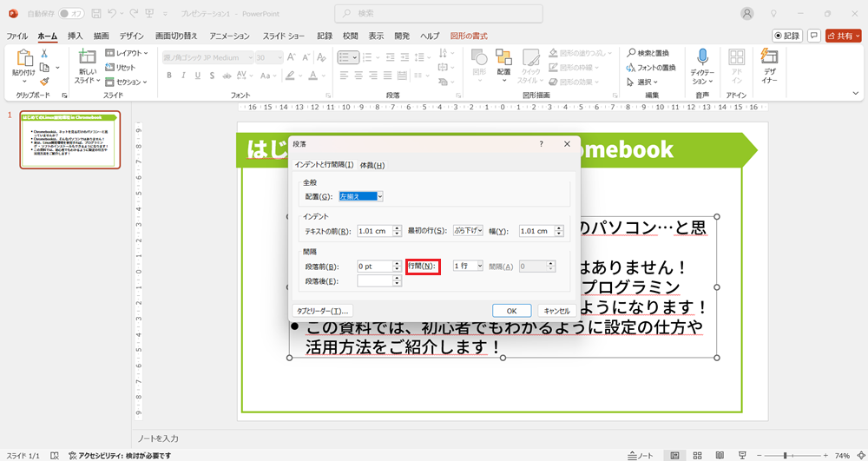Viewport: 868px width, 461px height.
Task: Click the user account avatar icon
Action: point(747,13)
